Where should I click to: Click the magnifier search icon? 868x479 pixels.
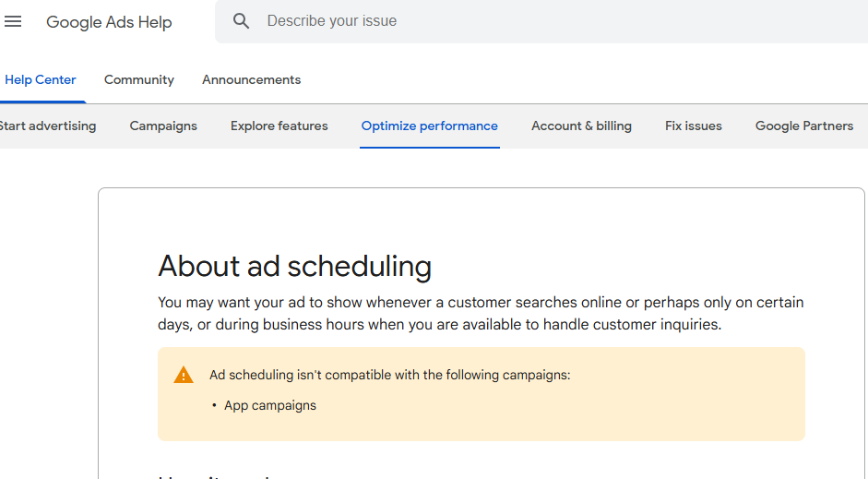[x=241, y=21]
